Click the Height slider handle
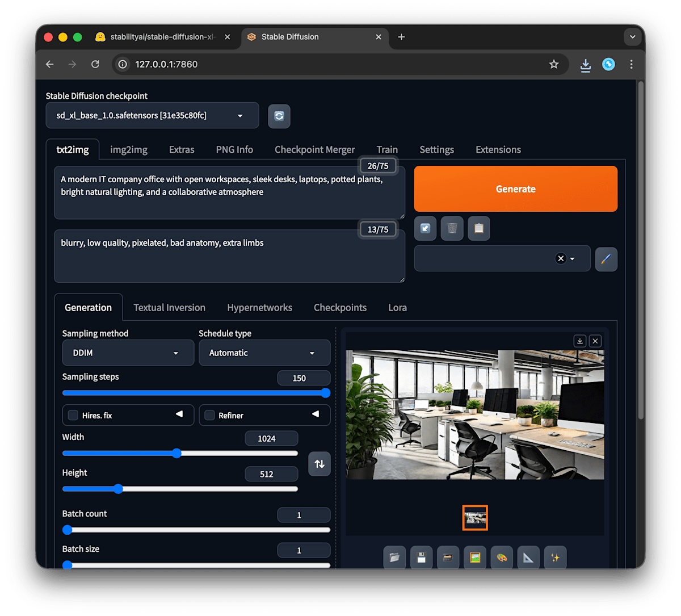Image resolution: width=681 pixels, height=616 pixels. (118, 489)
